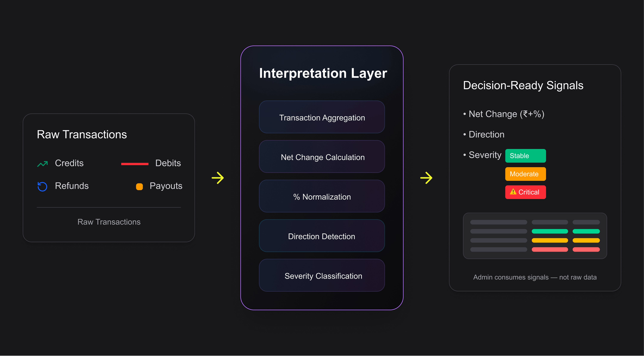Choose the Severity Classification block

tap(322, 275)
